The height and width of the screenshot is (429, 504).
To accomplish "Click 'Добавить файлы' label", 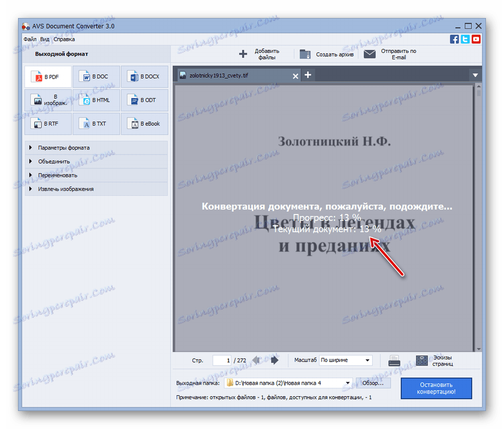I will tap(267, 54).
